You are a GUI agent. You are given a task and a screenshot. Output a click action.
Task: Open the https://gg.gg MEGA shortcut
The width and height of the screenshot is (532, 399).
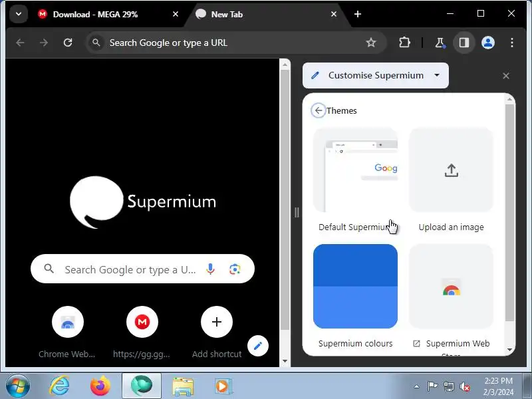click(142, 322)
